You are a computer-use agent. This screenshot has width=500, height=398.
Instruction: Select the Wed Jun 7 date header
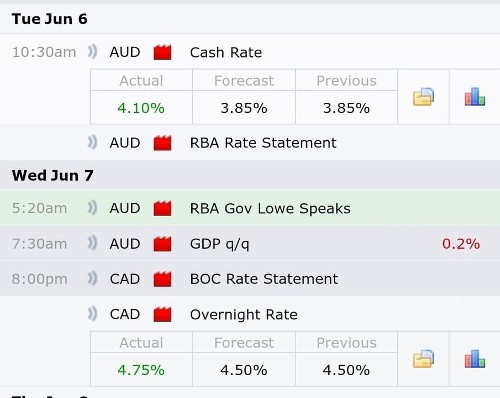[x=250, y=175]
